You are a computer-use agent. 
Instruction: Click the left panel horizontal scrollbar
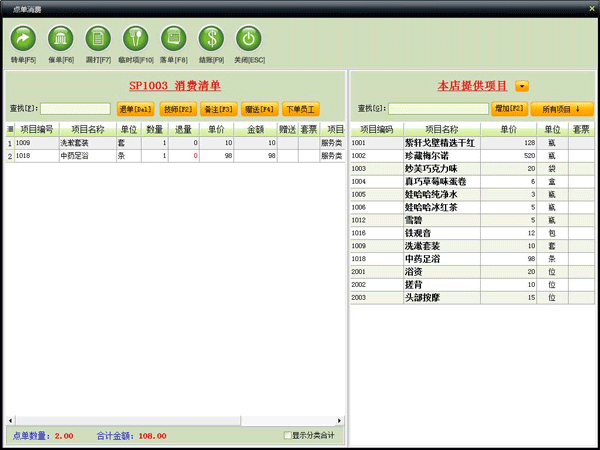175,420
